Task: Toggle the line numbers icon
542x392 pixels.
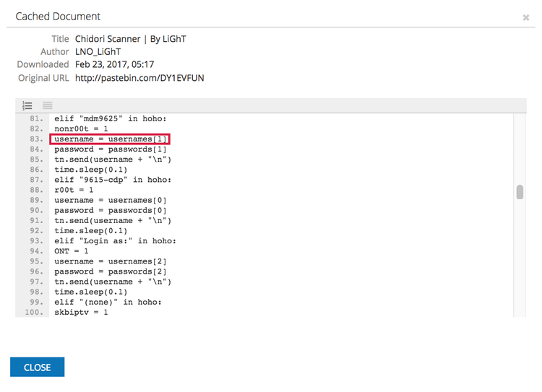Action: click(x=27, y=105)
